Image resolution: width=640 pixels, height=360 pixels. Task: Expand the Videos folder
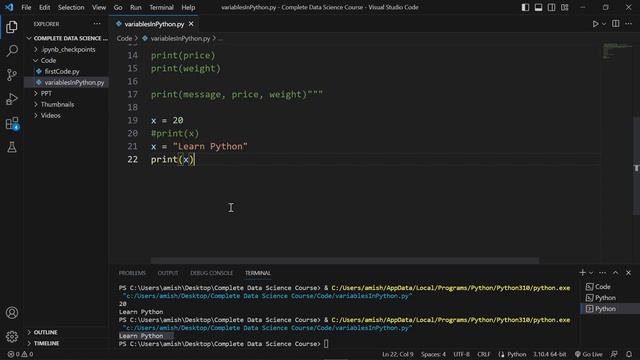(67, 116)
